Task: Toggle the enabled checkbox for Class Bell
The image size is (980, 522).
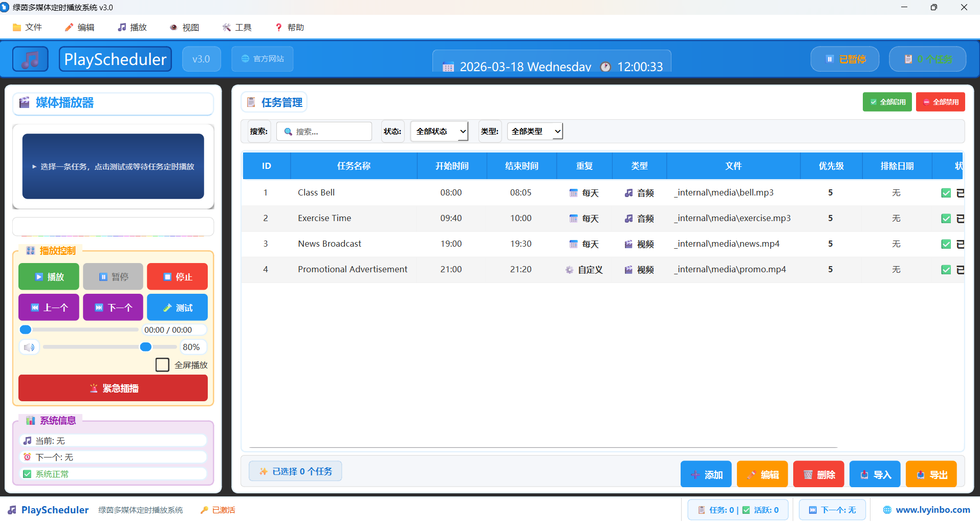Action: click(945, 193)
